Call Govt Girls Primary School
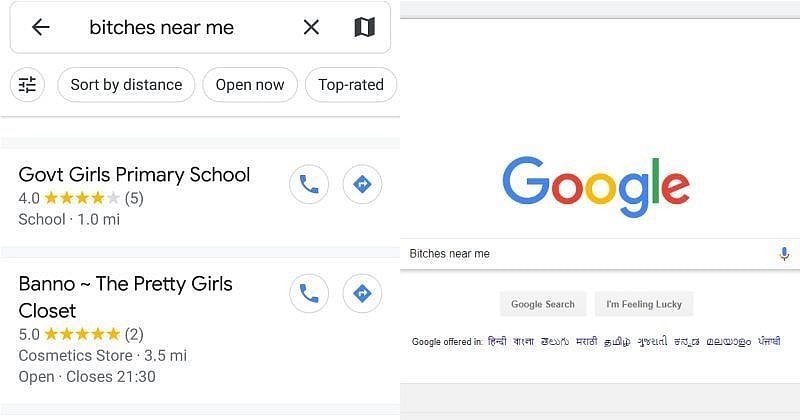 point(309,185)
